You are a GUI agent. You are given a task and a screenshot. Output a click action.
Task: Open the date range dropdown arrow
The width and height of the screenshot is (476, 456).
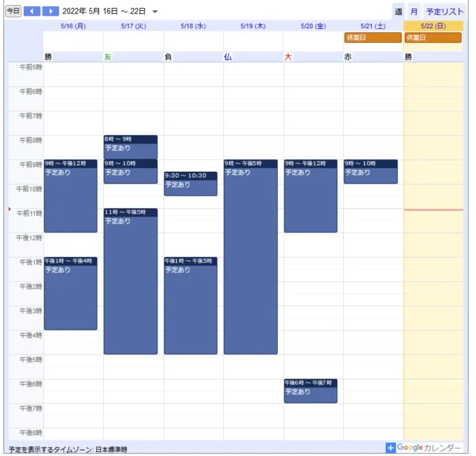tap(155, 12)
